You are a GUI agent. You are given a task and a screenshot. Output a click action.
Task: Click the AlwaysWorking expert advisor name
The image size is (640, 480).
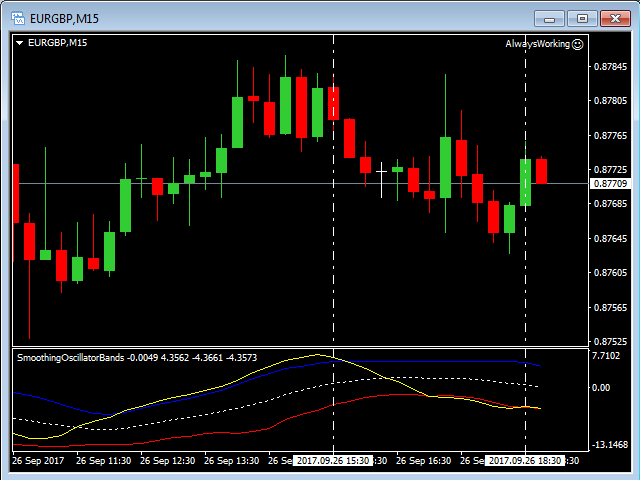coord(537,44)
